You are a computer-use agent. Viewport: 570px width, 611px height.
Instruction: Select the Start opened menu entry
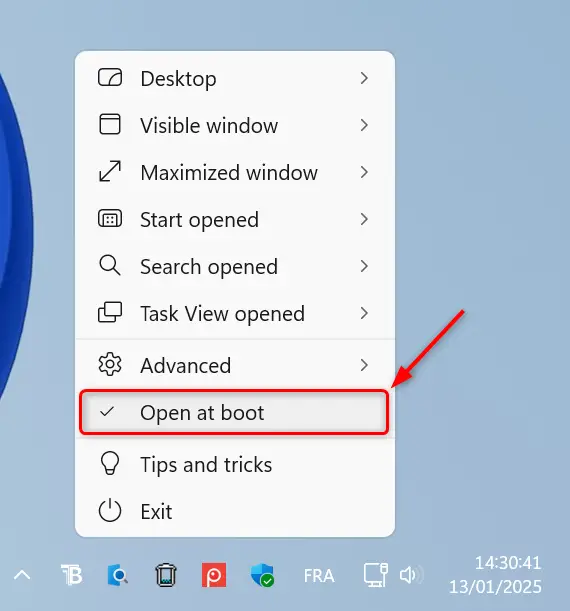click(235, 219)
